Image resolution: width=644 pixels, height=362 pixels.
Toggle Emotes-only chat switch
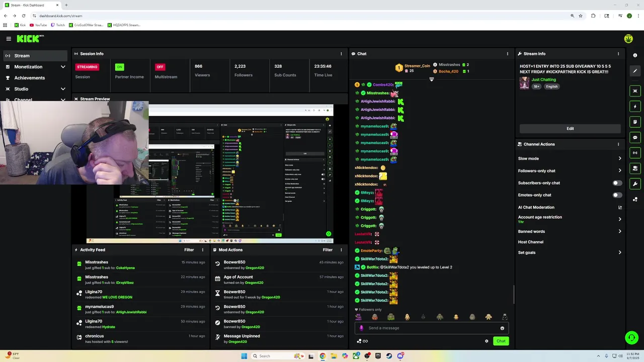pos(617,195)
